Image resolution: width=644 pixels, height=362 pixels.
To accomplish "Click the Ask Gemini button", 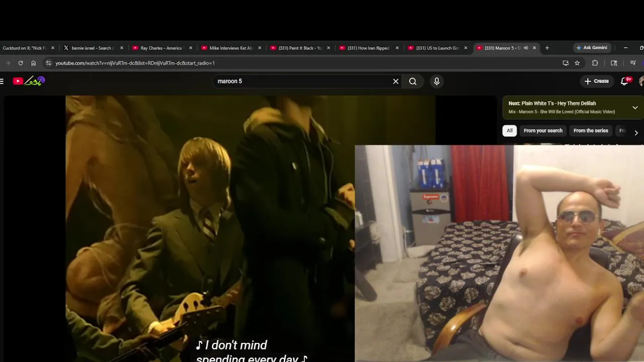I will 592,48.
